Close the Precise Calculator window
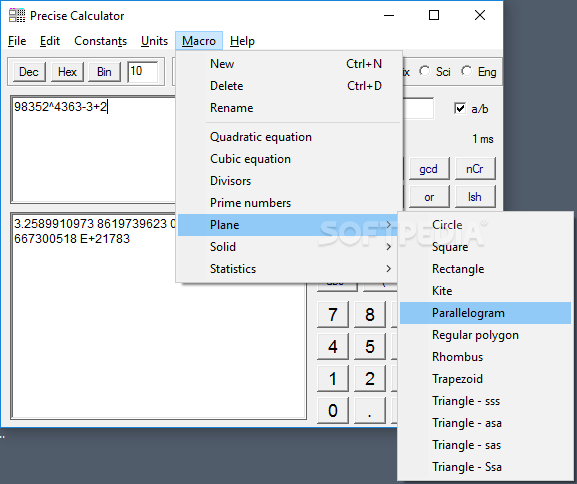 pyautogui.click(x=480, y=15)
